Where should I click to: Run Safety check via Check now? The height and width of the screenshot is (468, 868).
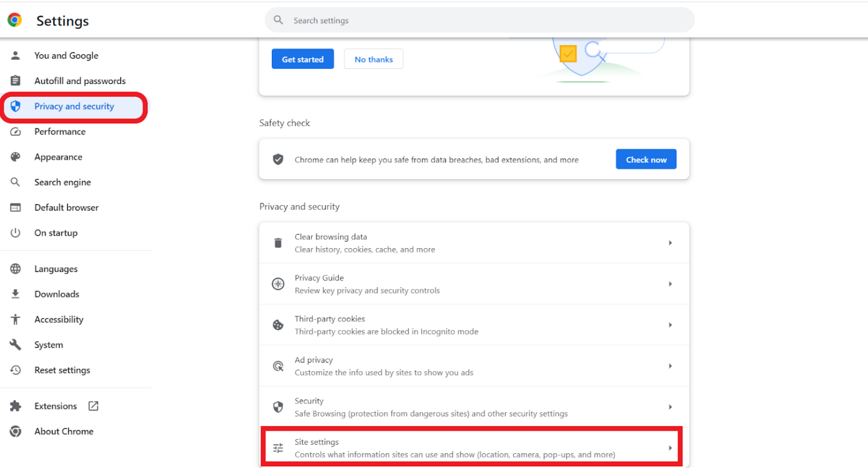coord(646,159)
